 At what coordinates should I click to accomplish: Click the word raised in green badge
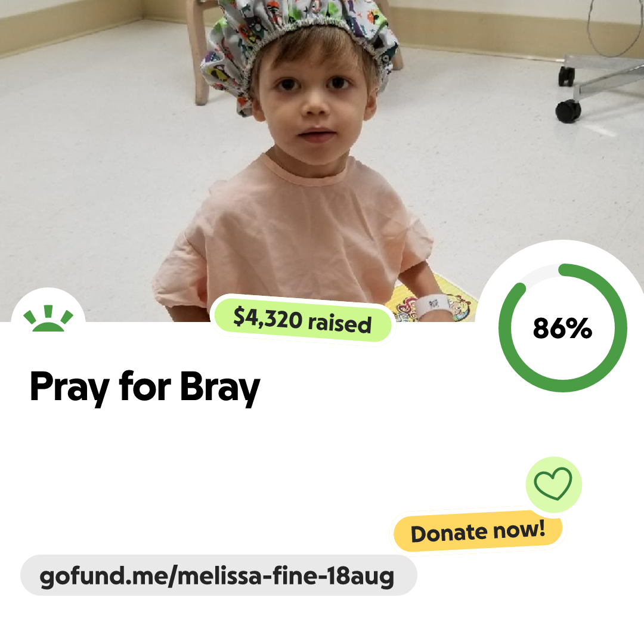click(340, 323)
